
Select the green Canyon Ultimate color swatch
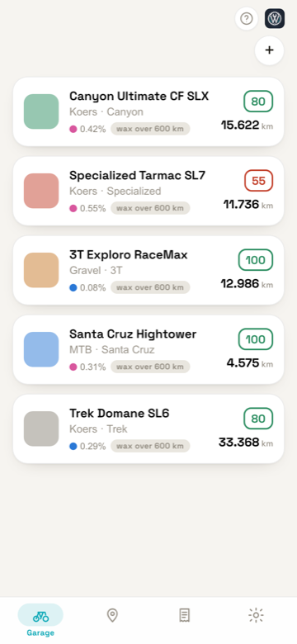pyautogui.click(x=41, y=111)
